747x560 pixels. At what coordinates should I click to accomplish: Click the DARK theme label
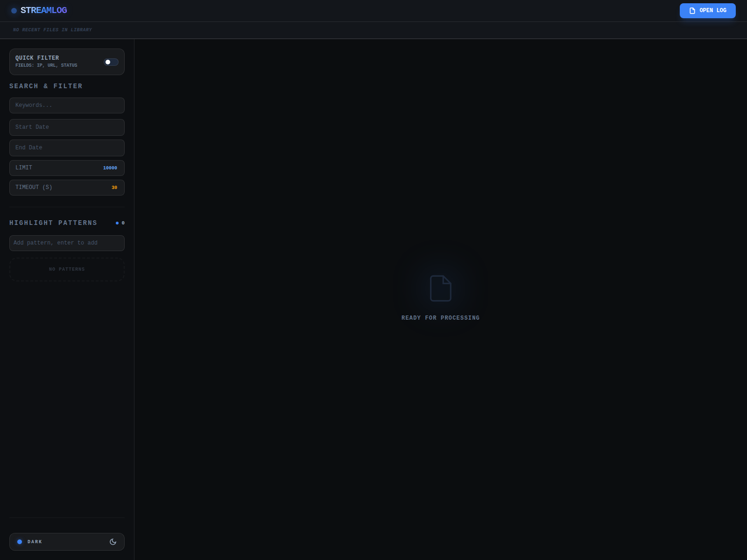point(35,542)
